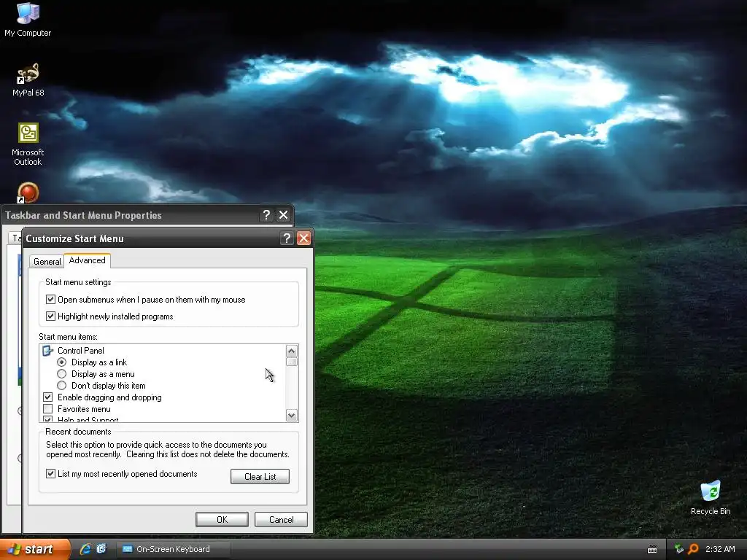Click the Start button

tap(35, 549)
